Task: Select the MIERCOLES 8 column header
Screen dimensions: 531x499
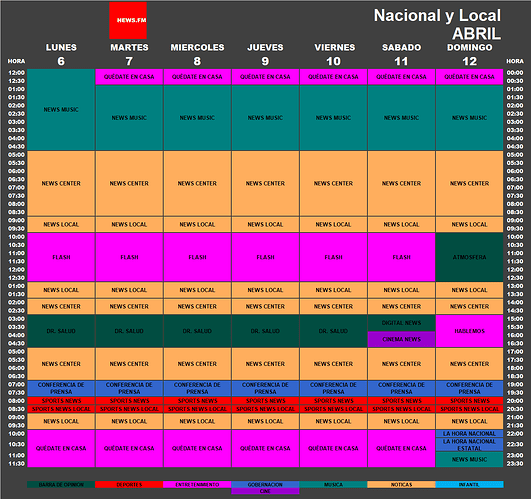Action: [197, 54]
